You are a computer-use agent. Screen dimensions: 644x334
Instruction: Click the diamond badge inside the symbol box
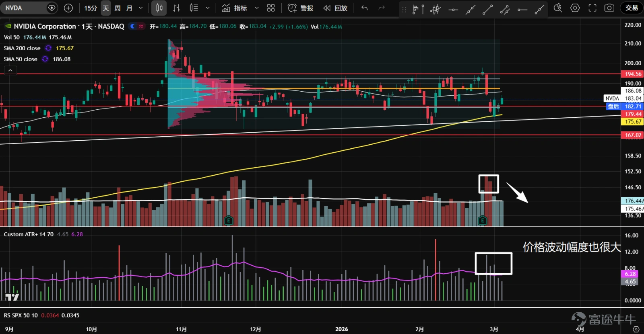52,8
